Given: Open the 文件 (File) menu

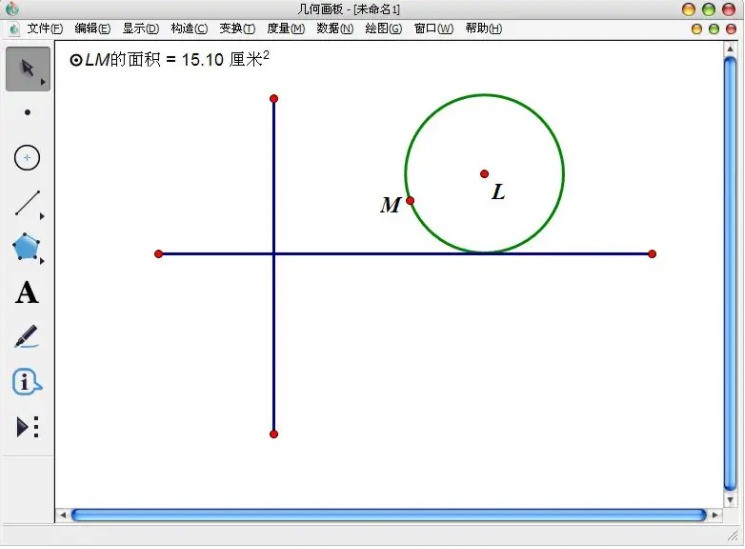Looking at the screenshot, I should [x=44, y=29].
